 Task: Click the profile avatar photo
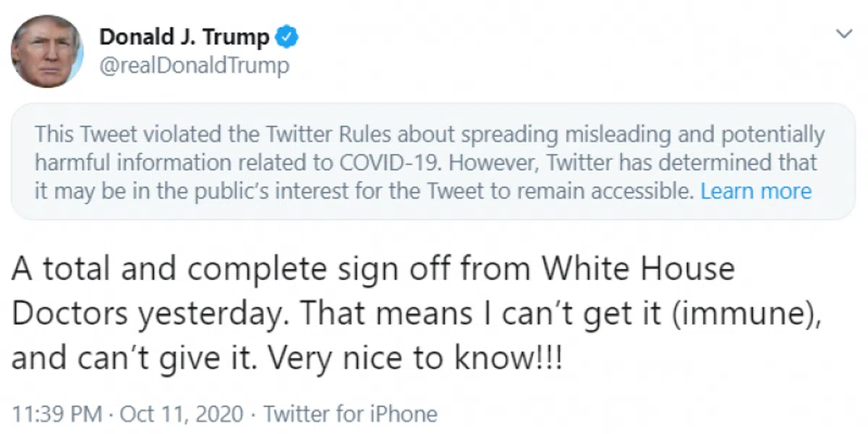47,51
